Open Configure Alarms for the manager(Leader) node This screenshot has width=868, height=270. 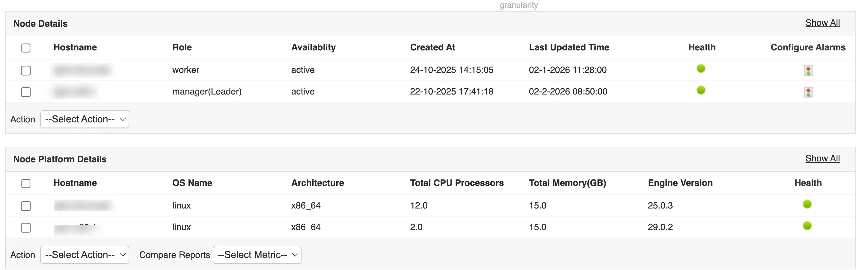808,92
